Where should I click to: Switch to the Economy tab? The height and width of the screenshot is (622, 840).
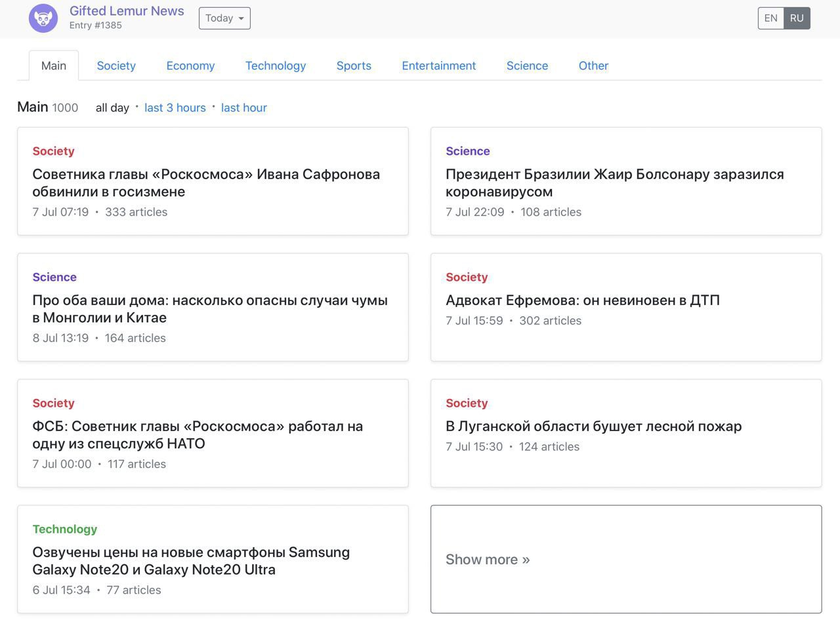point(190,66)
